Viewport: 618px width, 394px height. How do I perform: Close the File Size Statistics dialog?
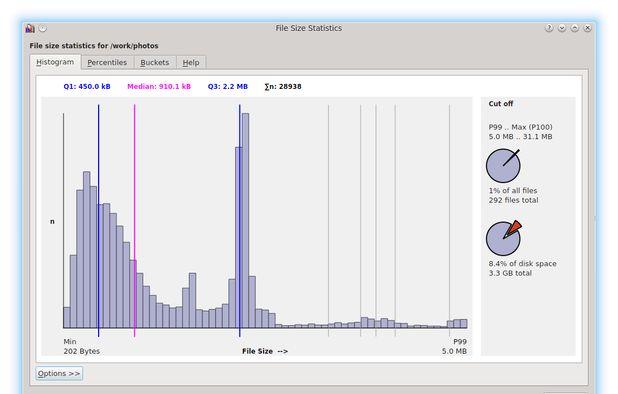click(x=588, y=28)
